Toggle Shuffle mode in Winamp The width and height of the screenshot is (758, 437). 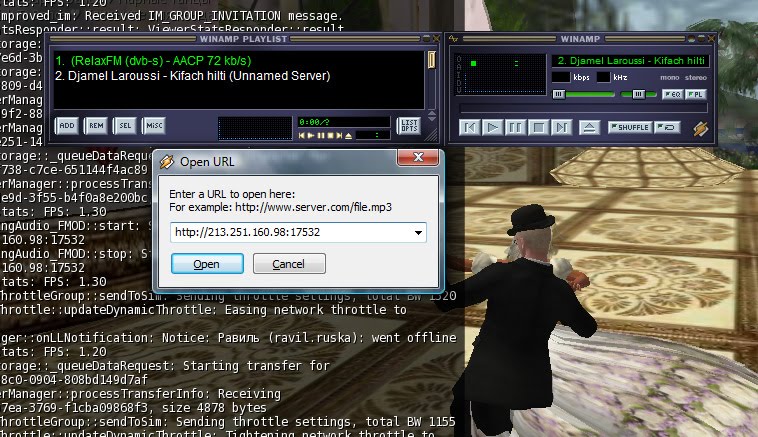tap(630, 127)
